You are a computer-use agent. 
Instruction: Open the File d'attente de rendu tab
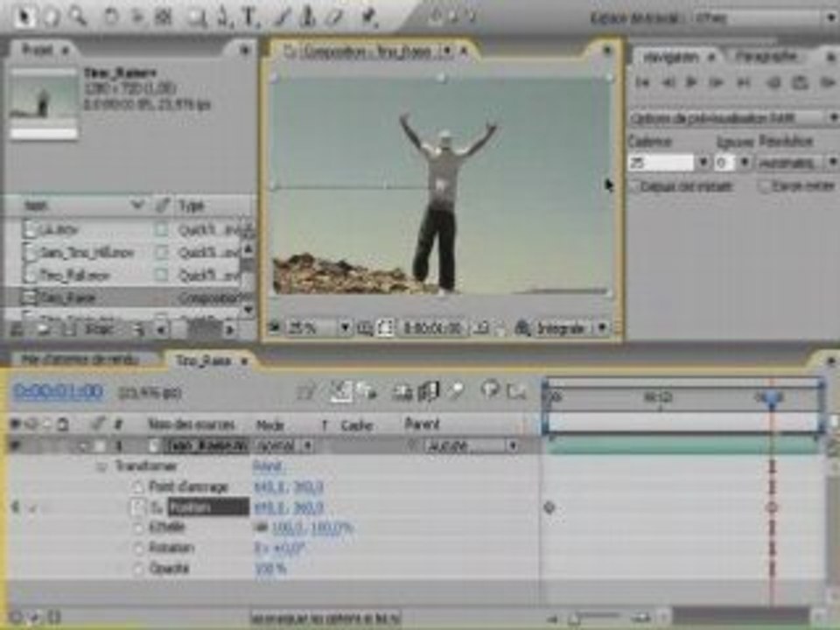[80, 360]
